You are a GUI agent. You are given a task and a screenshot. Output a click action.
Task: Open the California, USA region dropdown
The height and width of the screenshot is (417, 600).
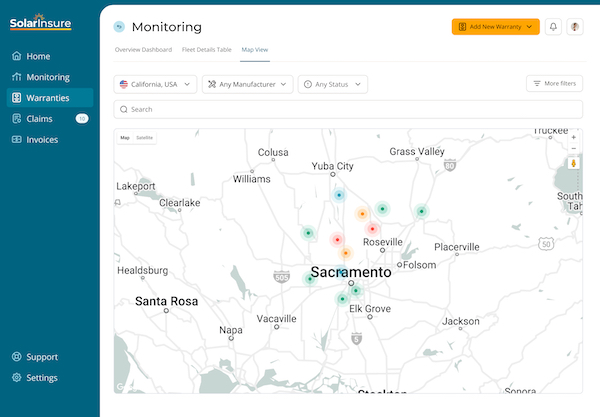pos(155,85)
